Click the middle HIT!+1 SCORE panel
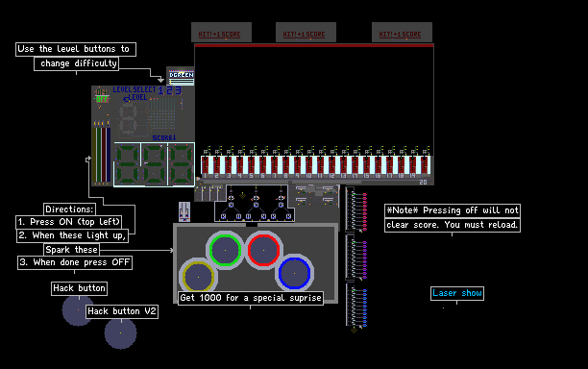Image resolution: width=588 pixels, height=369 pixels. coord(306,33)
